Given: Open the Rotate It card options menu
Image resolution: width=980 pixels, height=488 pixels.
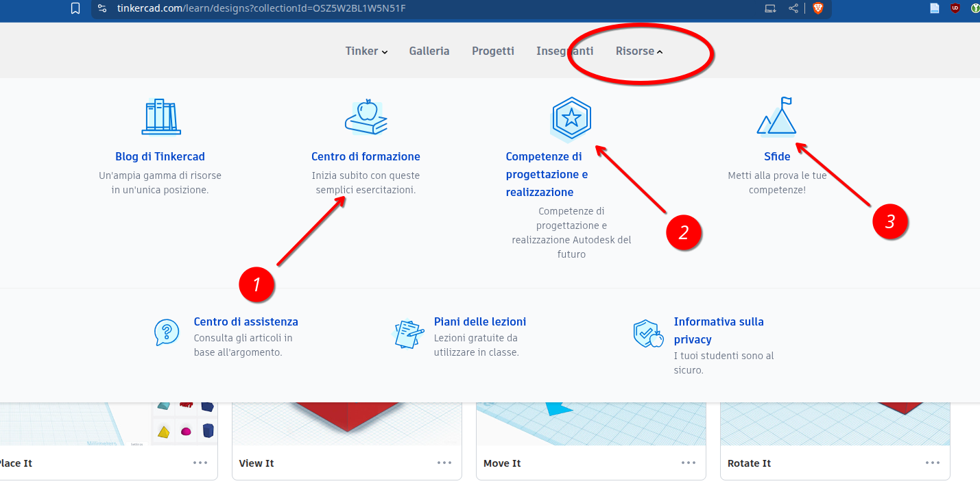Looking at the screenshot, I should click(933, 463).
